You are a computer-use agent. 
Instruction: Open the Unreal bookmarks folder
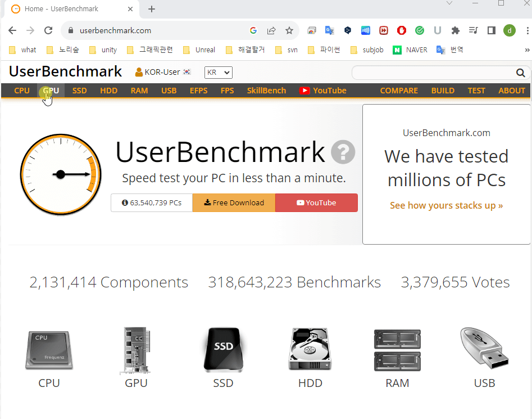click(199, 50)
